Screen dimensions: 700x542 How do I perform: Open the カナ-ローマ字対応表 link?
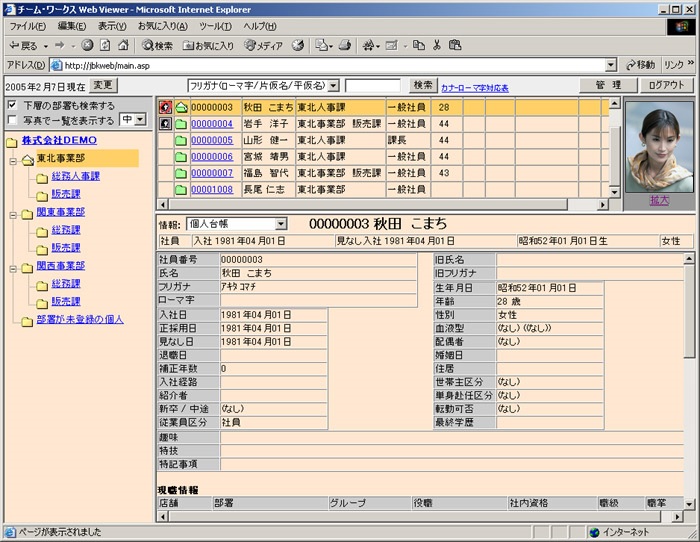[x=475, y=88]
